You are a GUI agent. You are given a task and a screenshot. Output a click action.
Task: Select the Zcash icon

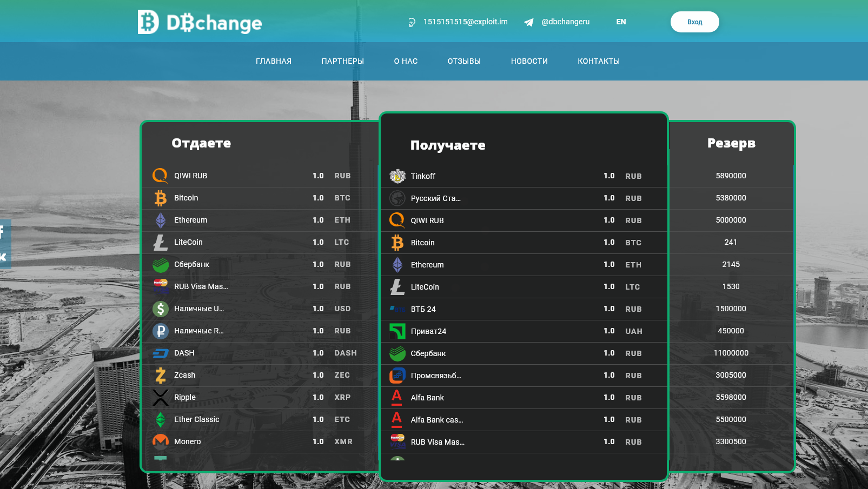(x=161, y=375)
